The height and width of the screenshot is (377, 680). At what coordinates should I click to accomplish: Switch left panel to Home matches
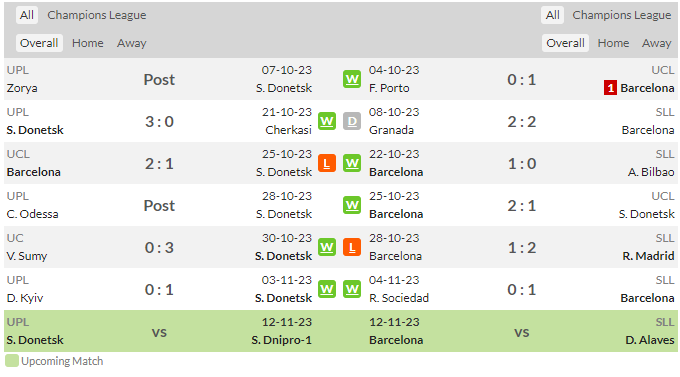point(88,43)
